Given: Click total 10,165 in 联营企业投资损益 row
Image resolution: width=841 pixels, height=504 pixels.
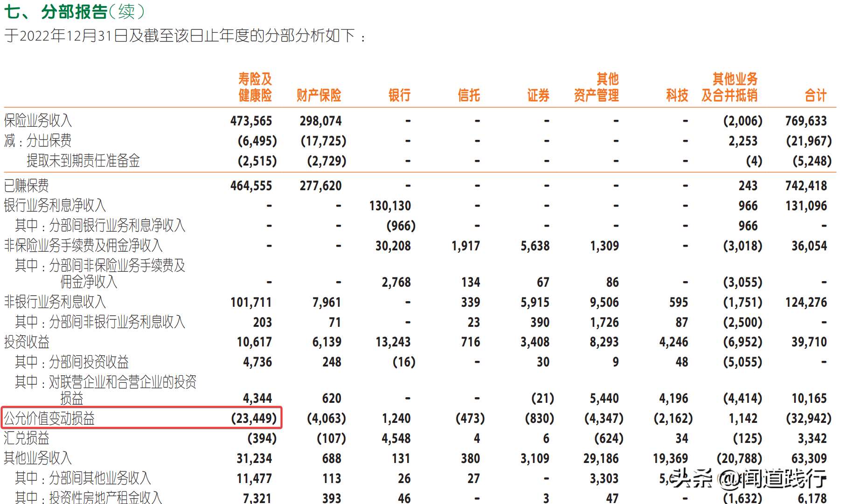Looking at the screenshot, I should [x=809, y=398].
